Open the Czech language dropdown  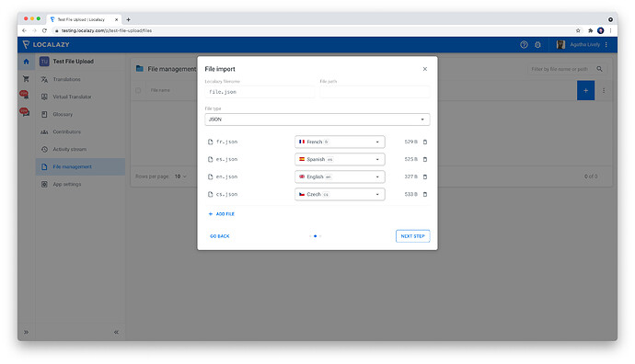pyautogui.click(x=340, y=194)
